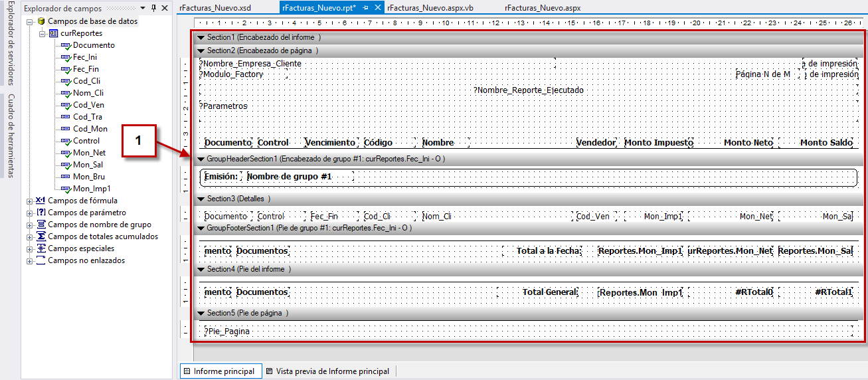Viewport: 868px width, 380px height.
Task: Select the Mon_Imp1 field in the tree
Action: [x=92, y=189]
